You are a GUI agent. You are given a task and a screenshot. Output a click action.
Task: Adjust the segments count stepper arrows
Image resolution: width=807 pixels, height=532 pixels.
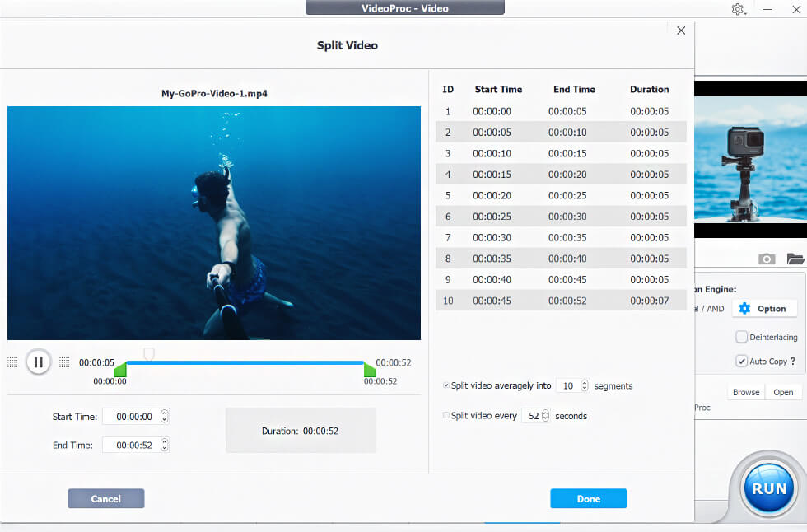tap(584, 385)
